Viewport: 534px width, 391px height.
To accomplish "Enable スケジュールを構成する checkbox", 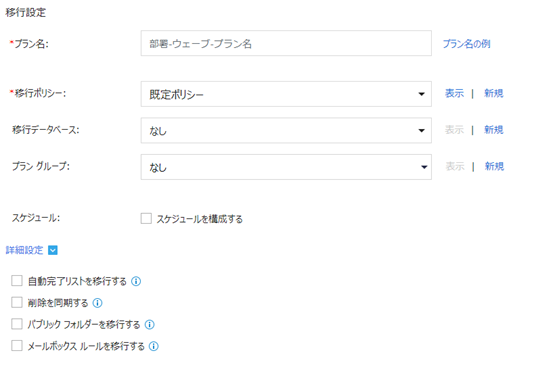I will pyautogui.click(x=146, y=218).
